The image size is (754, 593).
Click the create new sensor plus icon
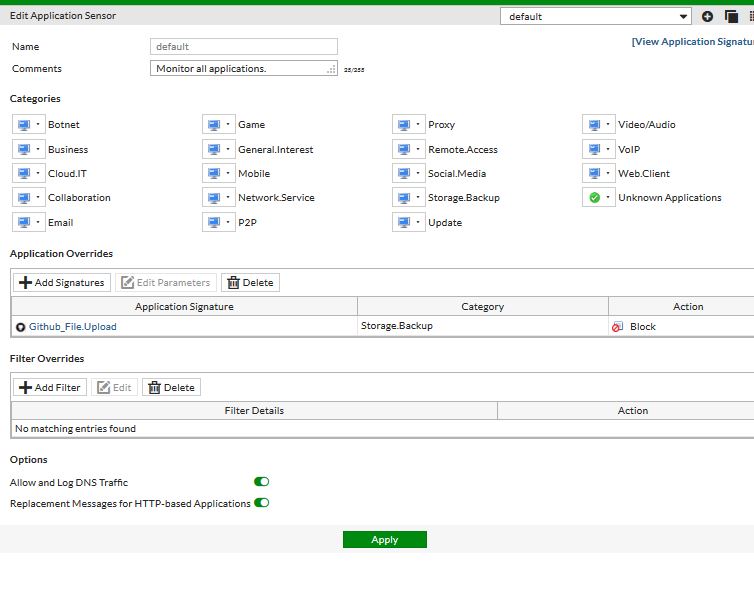coord(707,17)
